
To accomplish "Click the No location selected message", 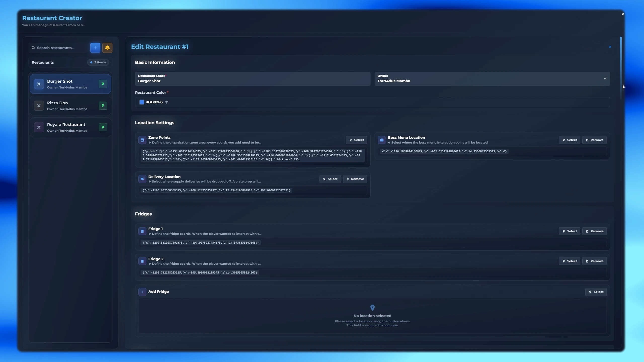I will 372,316.
